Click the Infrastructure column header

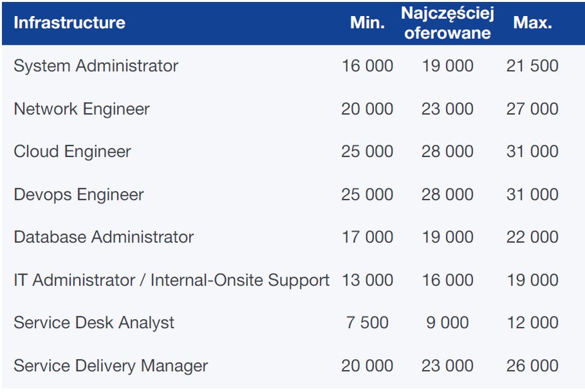pyautogui.click(x=69, y=23)
